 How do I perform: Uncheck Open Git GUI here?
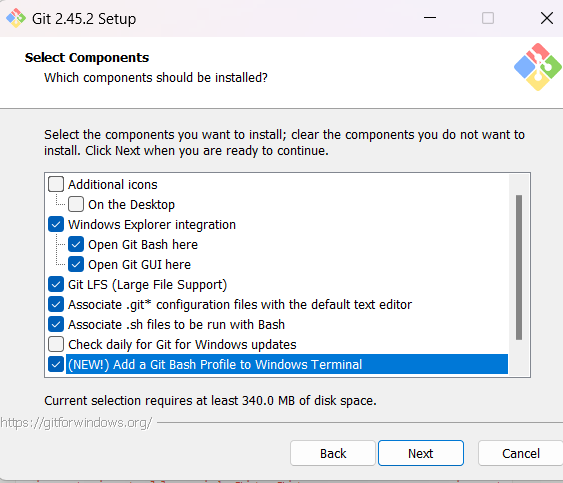[x=76, y=265]
